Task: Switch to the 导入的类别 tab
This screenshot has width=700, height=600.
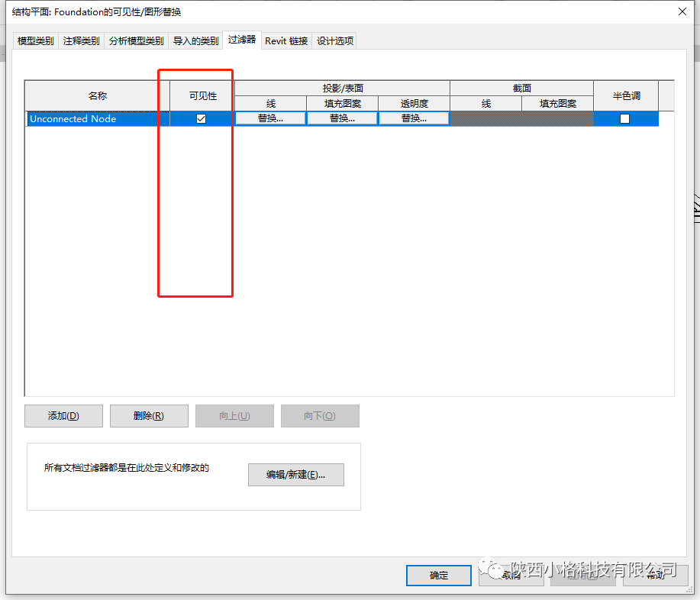Action: [195, 40]
